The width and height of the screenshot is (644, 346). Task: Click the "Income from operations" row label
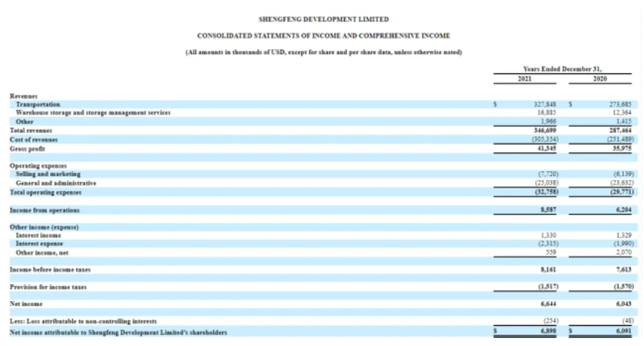pyautogui.click(x=44, y=211)
